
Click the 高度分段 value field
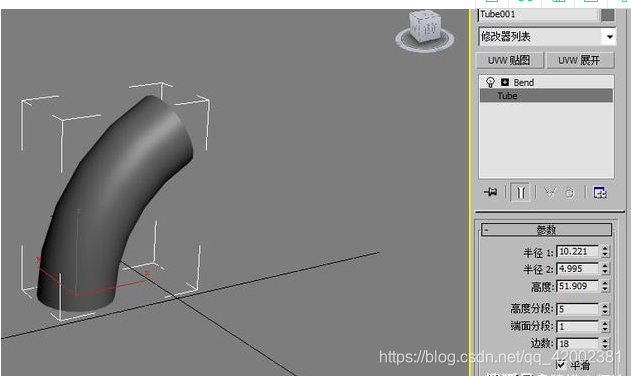[x=577, y=309]
